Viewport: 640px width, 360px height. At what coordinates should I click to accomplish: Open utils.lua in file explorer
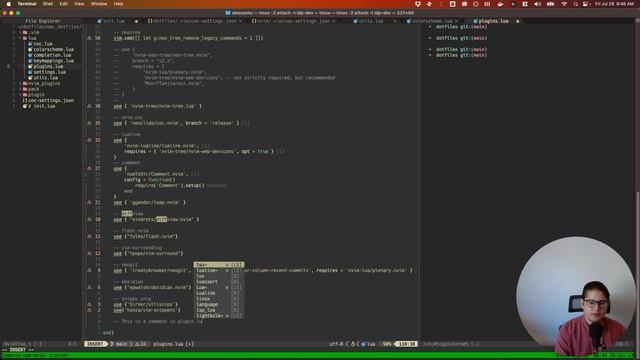coord(45,78)
